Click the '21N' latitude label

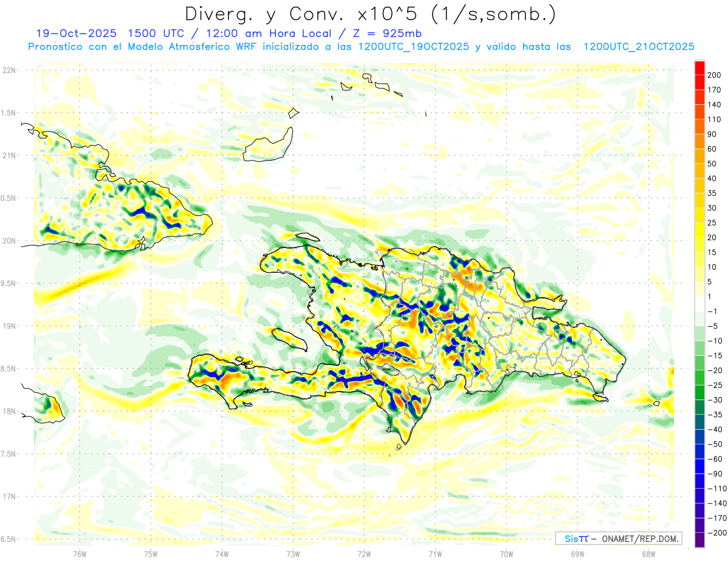[10, 155]
